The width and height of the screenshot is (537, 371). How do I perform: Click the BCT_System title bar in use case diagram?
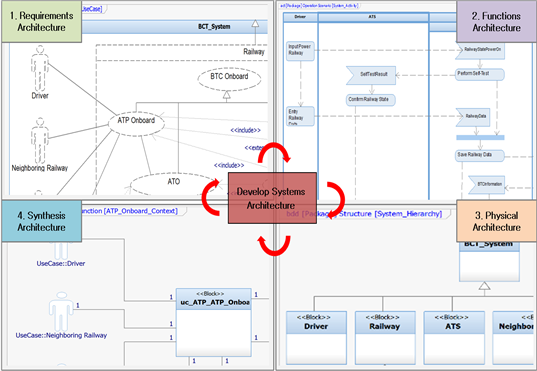click(175, 27)
